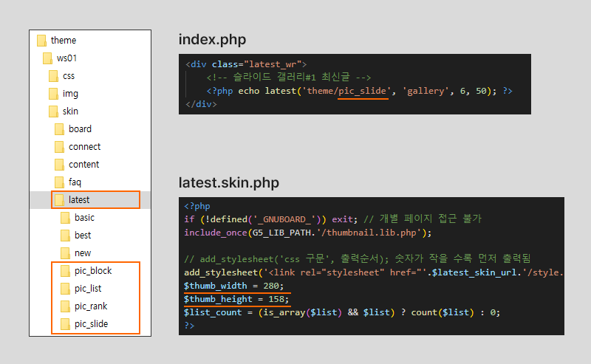Click the ws01 folder icon
The image size is (591, 364).
pyautogui.click(x=47, y=58)
